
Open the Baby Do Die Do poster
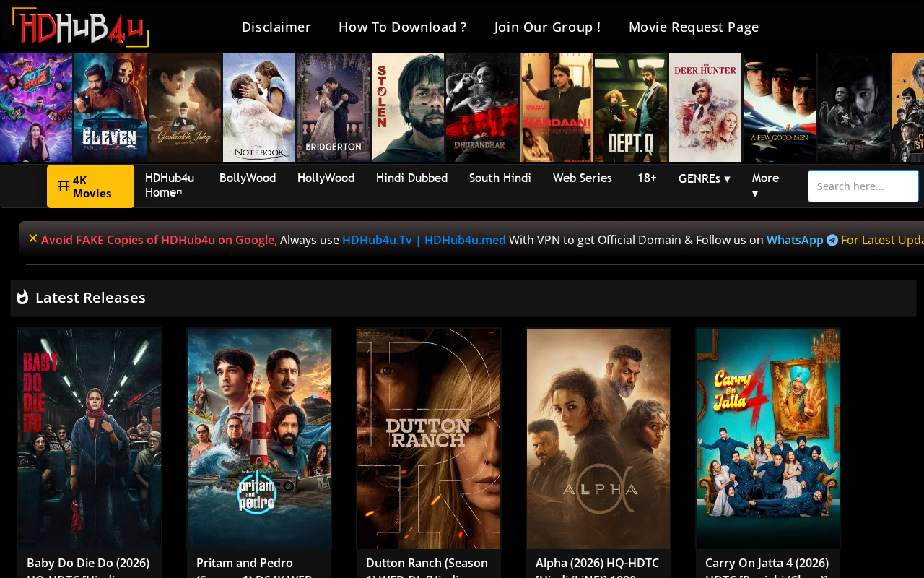click(x=90, y=439)
